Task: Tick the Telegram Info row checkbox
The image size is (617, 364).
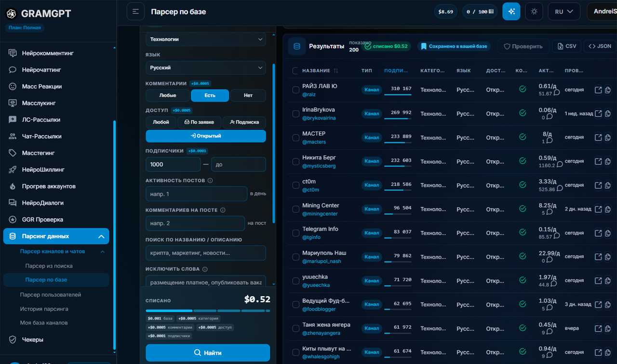Action: coord(296,233)
